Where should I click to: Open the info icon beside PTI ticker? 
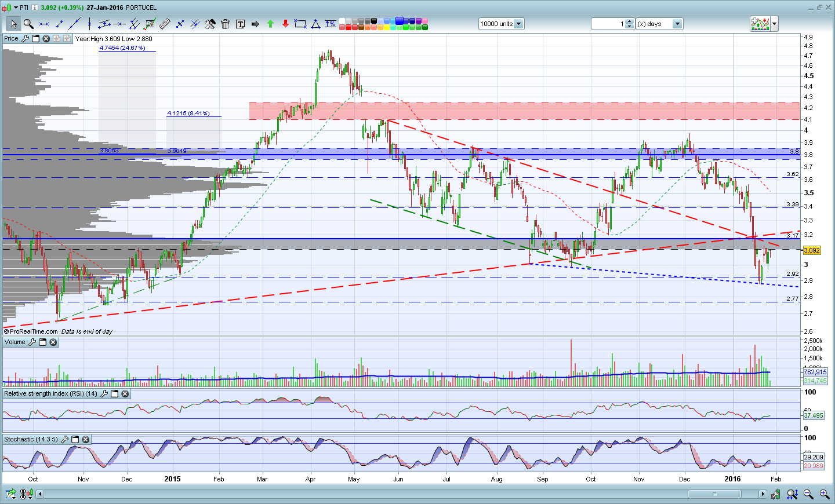(x=35, y=8)
